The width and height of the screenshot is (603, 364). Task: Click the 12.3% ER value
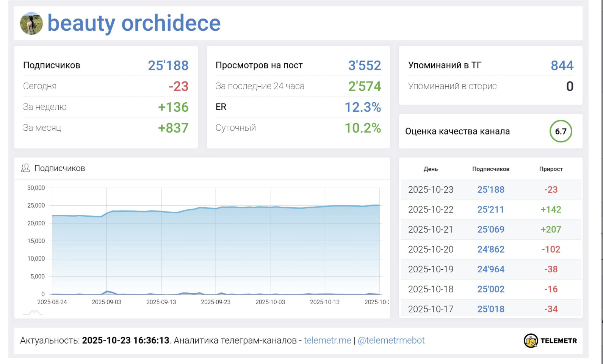pyautogui.click(x=362, y=107)
